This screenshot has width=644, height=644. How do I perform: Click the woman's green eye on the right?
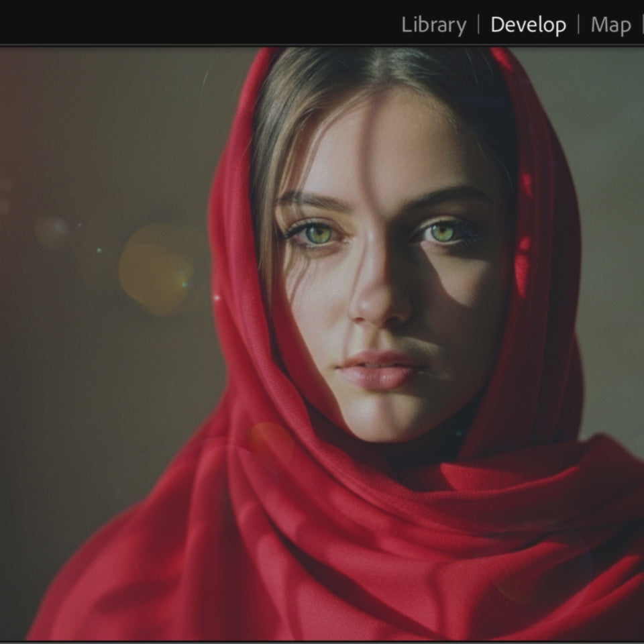[442, 233]
